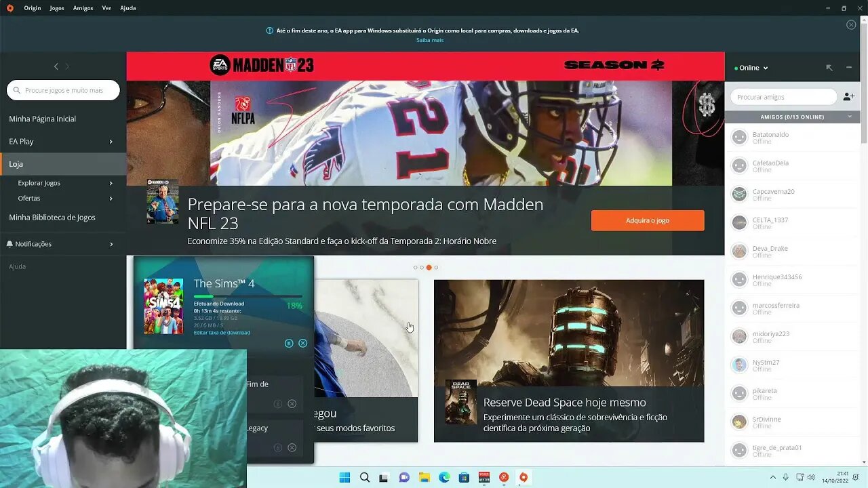Click Madden NFL 23 cover thumbnail
Screen dimensions: 868x488
click(x=163, y=201)
